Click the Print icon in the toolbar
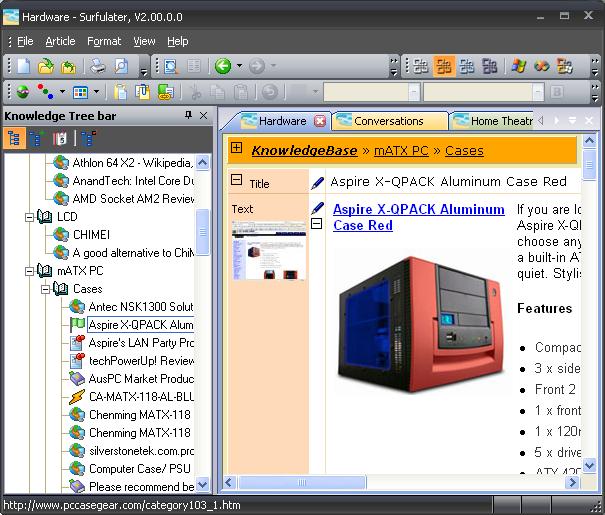This screenshot has width=605, height=515. tap(98, 66)
